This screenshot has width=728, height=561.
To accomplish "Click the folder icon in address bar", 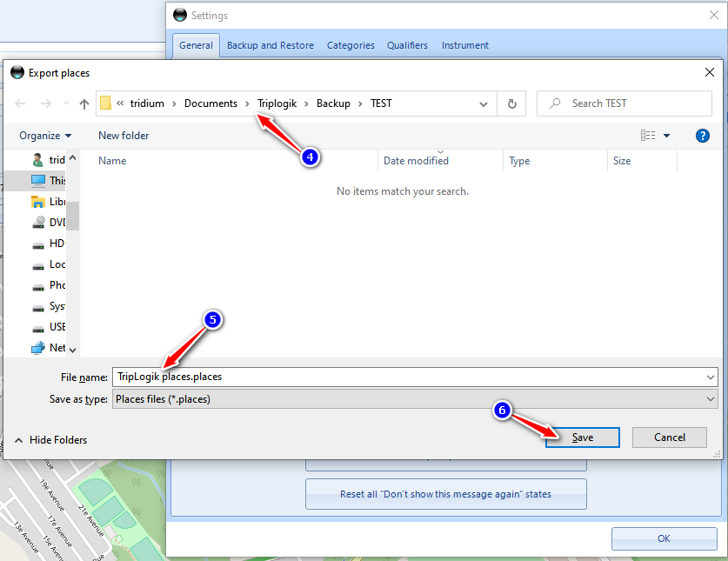I will 106,104.
